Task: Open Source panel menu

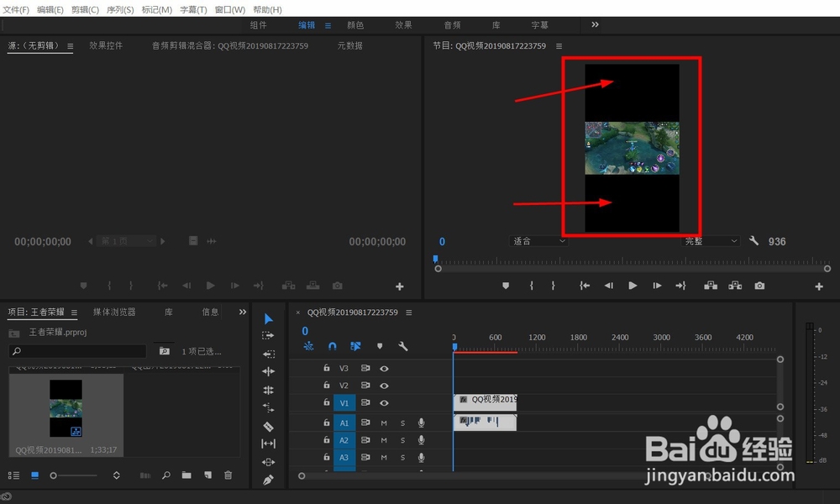Action: coord(71,46)
